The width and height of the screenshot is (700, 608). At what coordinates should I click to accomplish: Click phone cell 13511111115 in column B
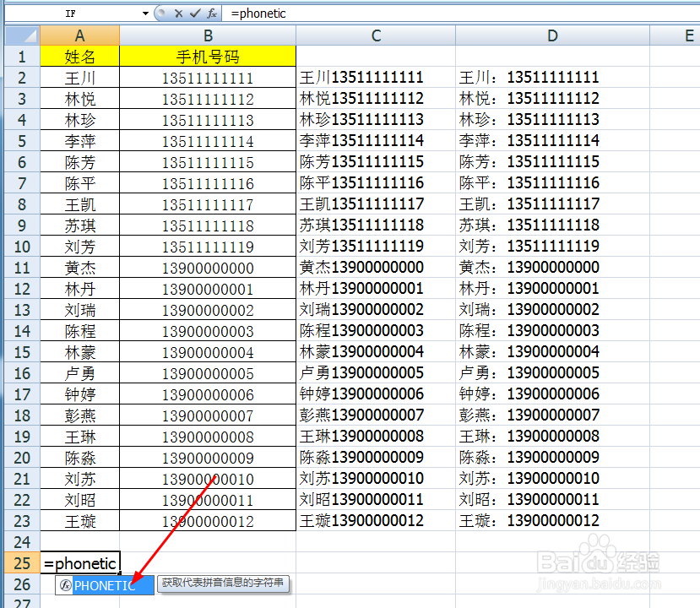(x=208, y=162)
